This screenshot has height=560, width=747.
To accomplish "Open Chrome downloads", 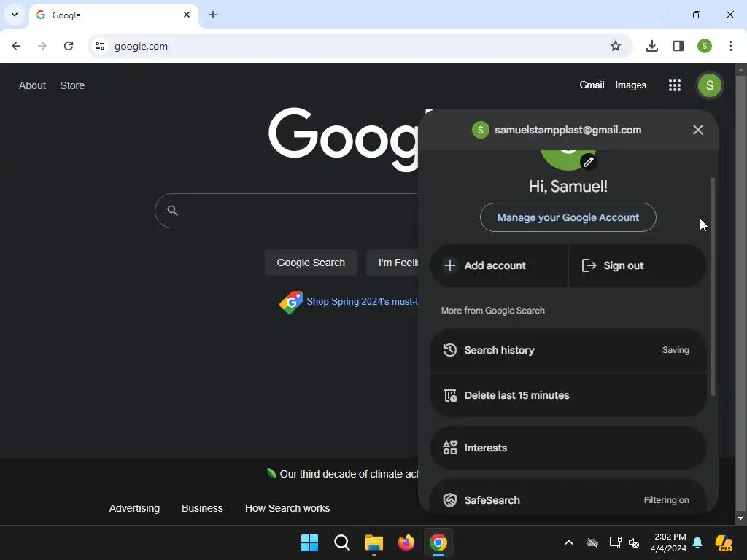I will click(651, 46).
